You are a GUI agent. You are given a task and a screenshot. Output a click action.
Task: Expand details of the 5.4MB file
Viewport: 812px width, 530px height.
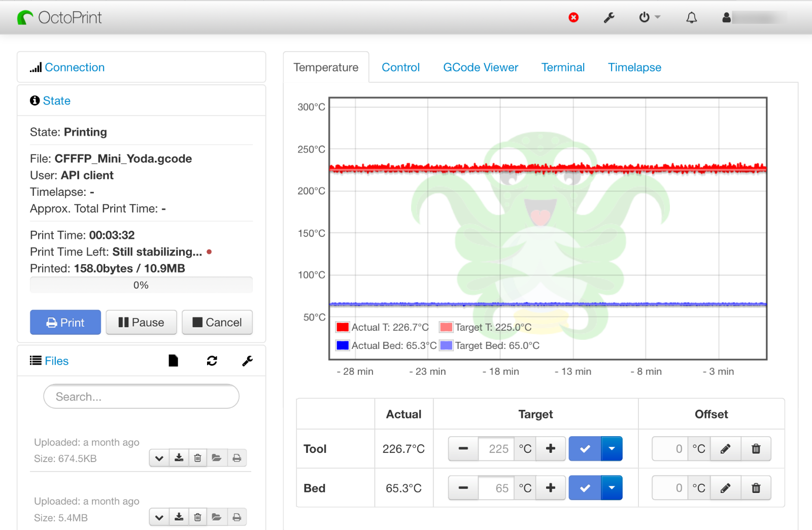(159, 517)
